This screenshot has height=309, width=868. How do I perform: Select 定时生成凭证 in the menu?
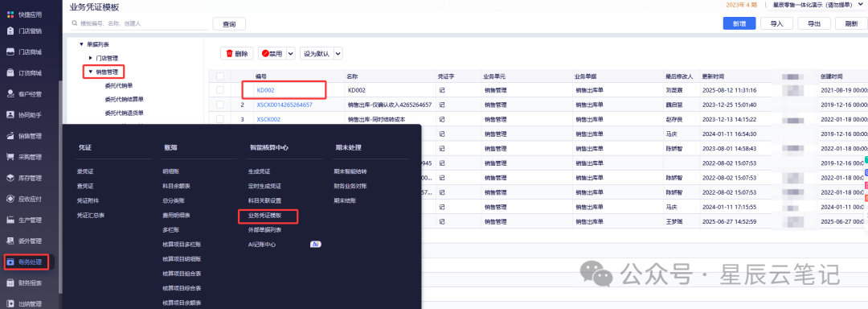(264, 186)
